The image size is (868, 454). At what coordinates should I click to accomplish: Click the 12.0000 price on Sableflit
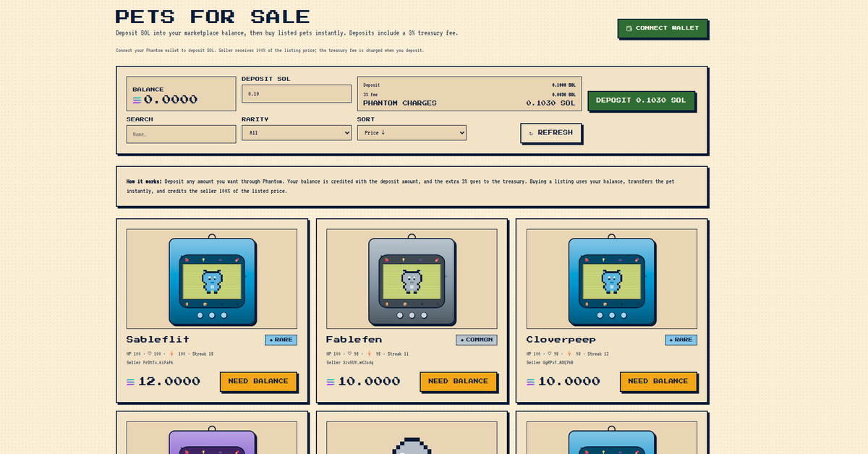(169, 382)
